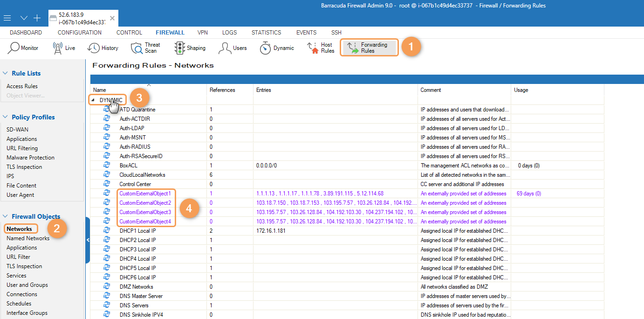The image size is (644, 319).
Task: Open the Users toolbar icon
Action: pos(225,48)
